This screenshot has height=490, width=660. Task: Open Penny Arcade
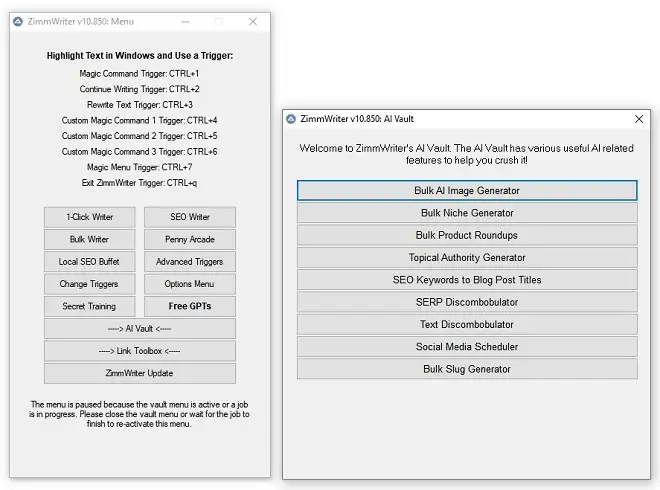(x=190, y=239)
